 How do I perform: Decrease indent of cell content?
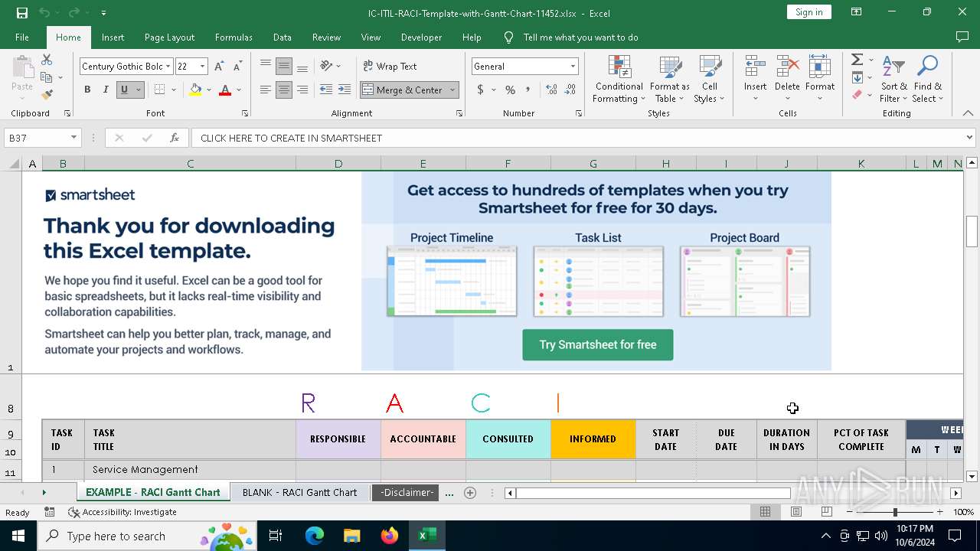point(326,90)
